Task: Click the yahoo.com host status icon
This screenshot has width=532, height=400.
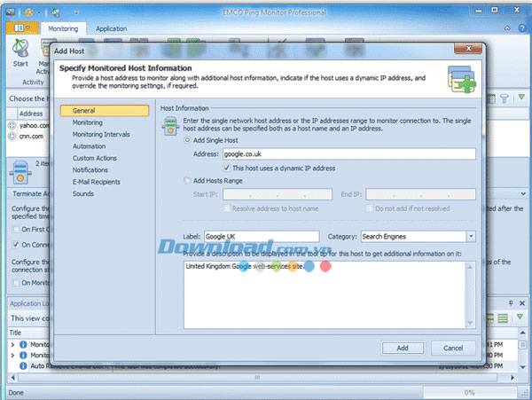Action: tap(12, 126)
